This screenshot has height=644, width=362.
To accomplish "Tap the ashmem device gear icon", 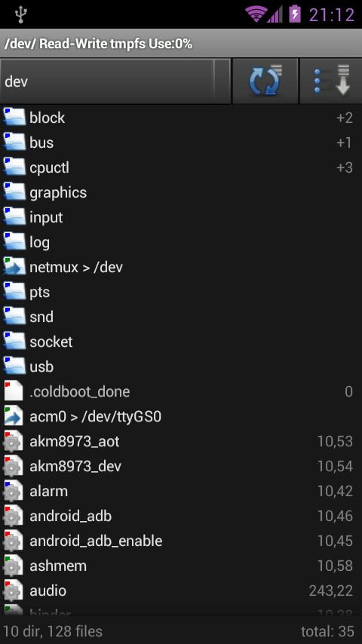I will [14, 566].
